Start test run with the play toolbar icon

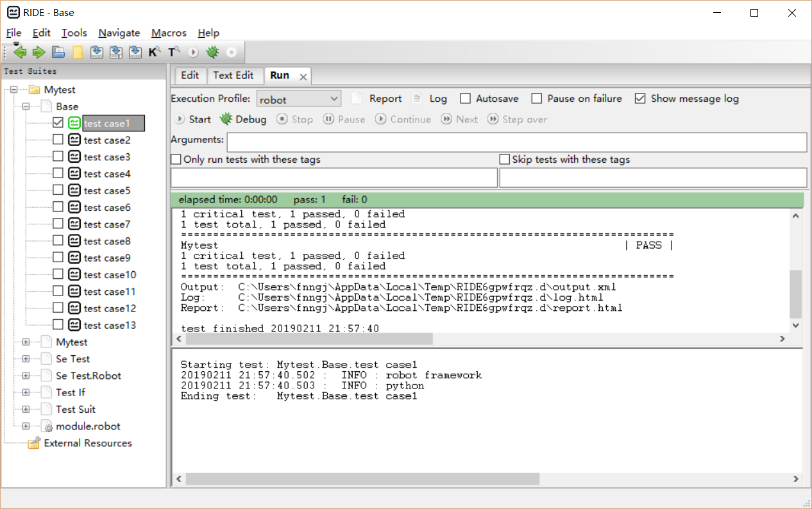click(192, 52)
